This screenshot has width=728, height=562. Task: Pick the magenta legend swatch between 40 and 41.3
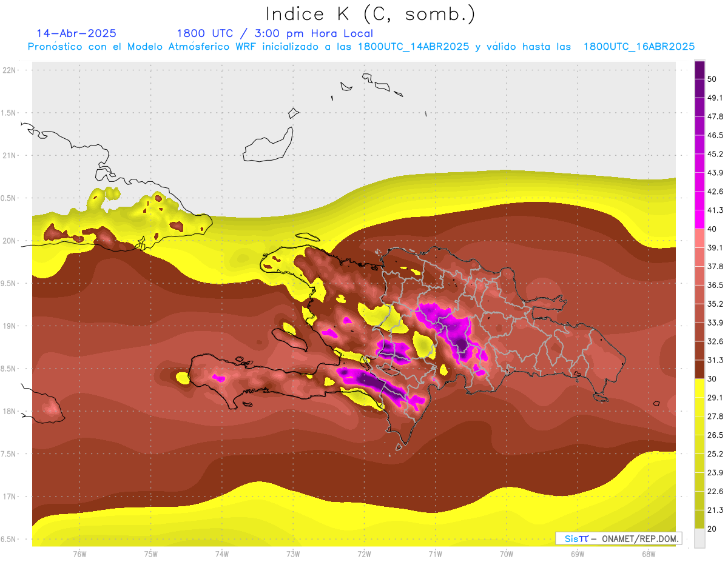coord(699,219)
